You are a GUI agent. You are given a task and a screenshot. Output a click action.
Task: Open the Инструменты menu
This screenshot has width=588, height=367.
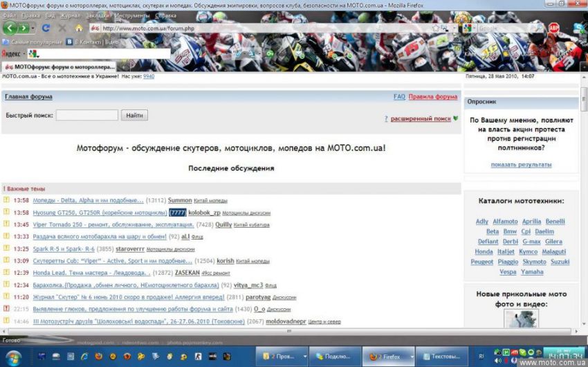pyautogui.click(x=131, y=15)
